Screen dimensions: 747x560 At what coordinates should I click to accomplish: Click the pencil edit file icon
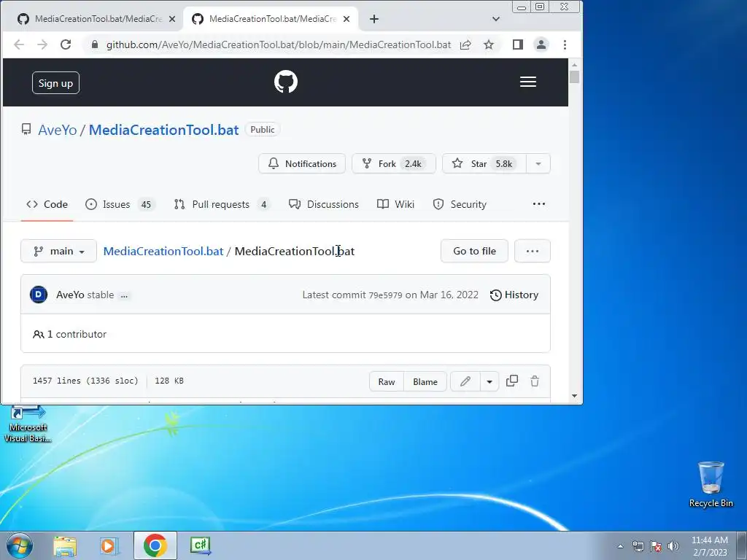point(465,381)
